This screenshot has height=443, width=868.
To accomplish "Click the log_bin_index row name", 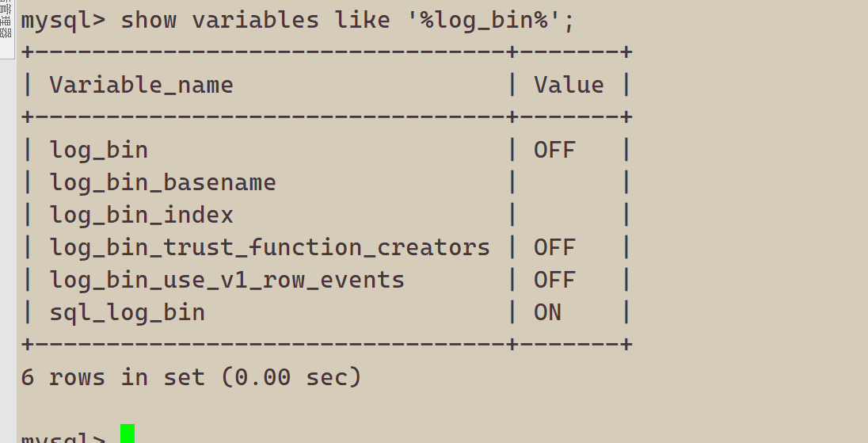I will [x=141, y=216].
